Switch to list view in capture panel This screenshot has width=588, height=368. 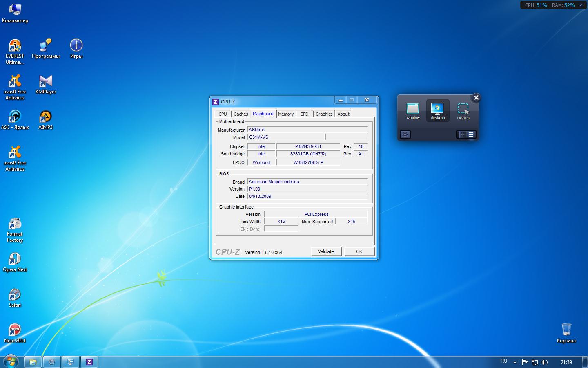tap(471, 135)
